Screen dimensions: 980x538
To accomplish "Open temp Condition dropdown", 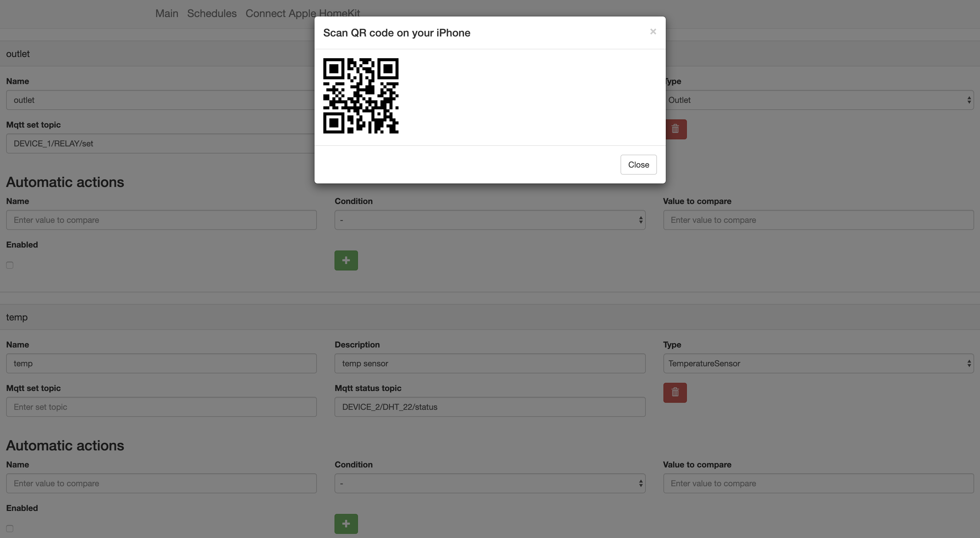I will point(490,483).
